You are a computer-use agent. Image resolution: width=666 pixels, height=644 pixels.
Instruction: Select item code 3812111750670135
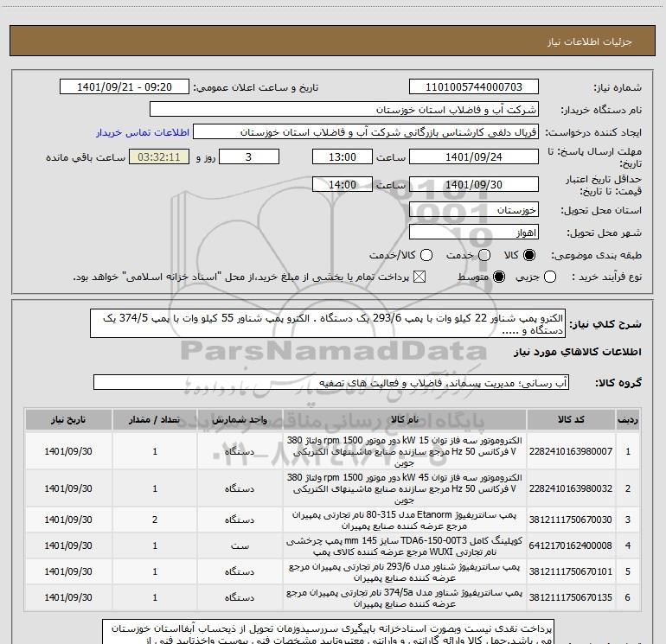click(571, 597)
